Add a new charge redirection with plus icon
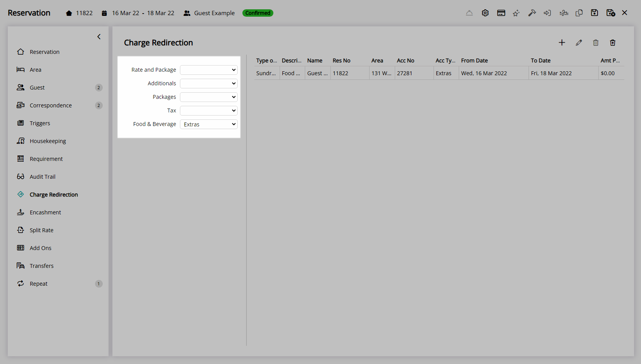641x364 pixels. coord(562,43)
